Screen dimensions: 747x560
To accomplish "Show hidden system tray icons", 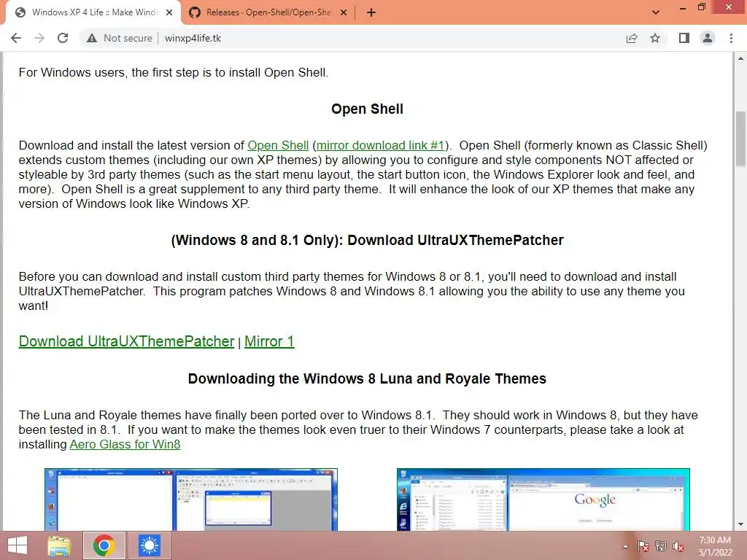I will coord(625,546).
